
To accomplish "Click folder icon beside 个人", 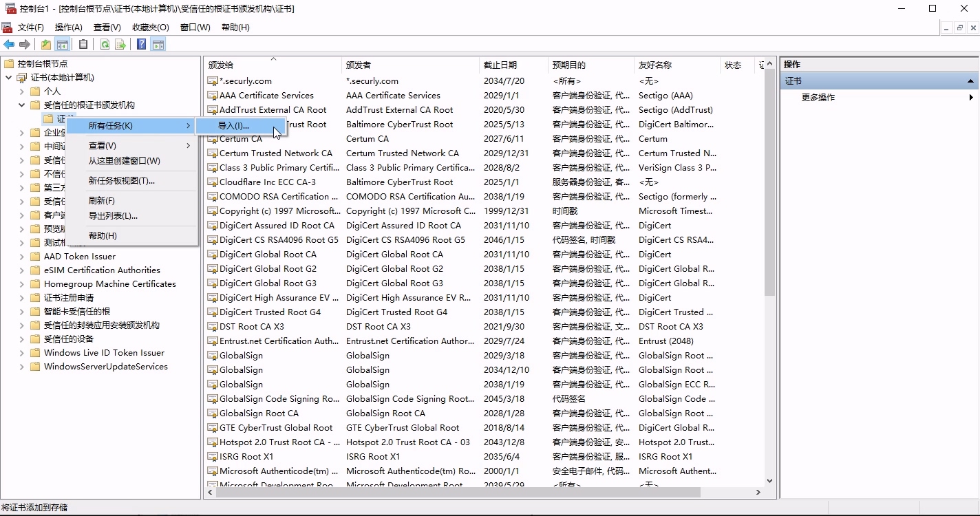I will 35,91.
